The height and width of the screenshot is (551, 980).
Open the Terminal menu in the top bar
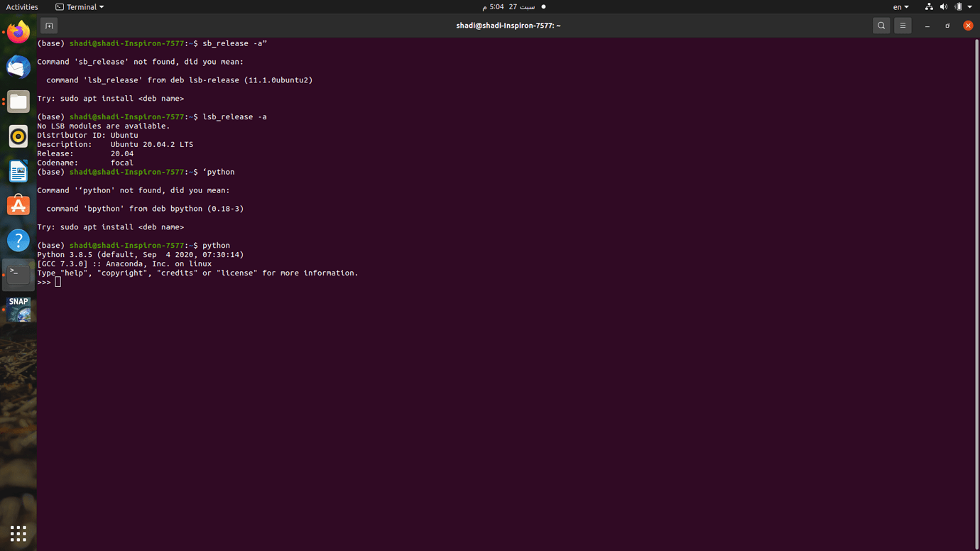(x=79, y=6)
